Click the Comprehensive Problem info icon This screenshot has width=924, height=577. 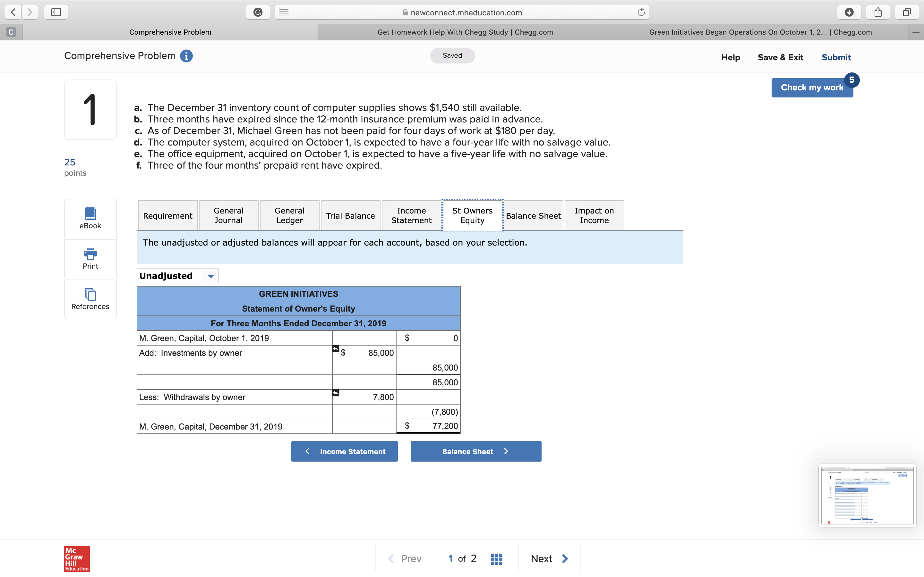click(x=186, y=56)
